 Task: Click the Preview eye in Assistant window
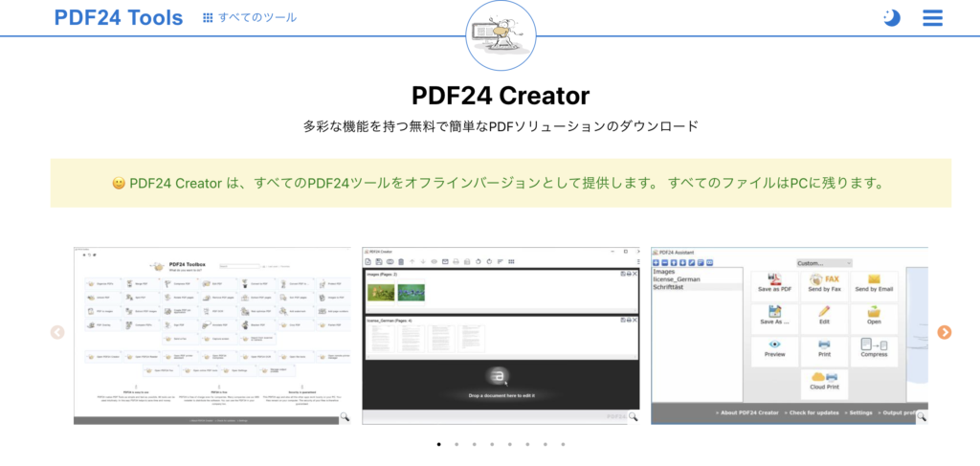[774, 351]
